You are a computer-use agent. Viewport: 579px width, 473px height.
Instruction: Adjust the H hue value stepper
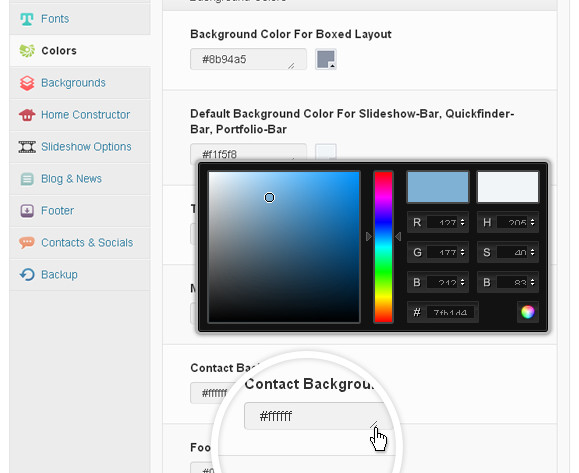click(532, 222)
